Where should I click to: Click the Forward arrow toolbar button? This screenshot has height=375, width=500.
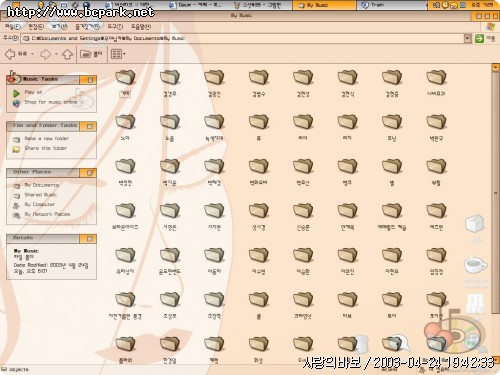pyautogui.click(x=45, y=54)
